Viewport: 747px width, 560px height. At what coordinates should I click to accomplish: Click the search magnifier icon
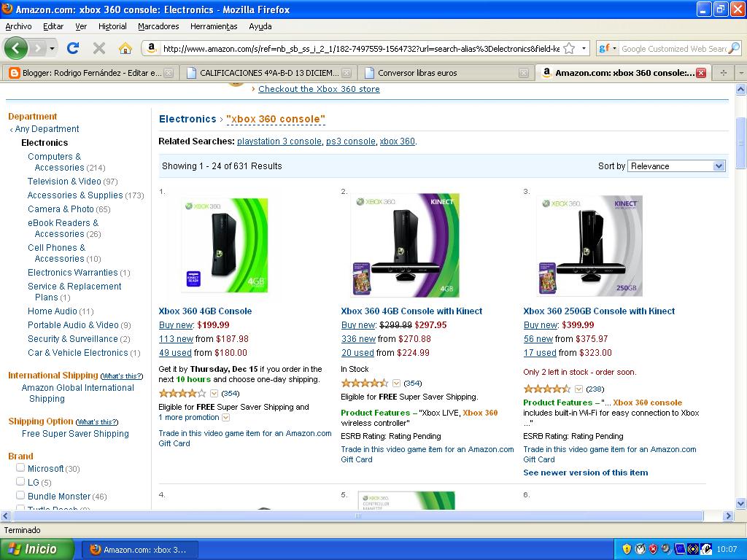tap(735, 48)
